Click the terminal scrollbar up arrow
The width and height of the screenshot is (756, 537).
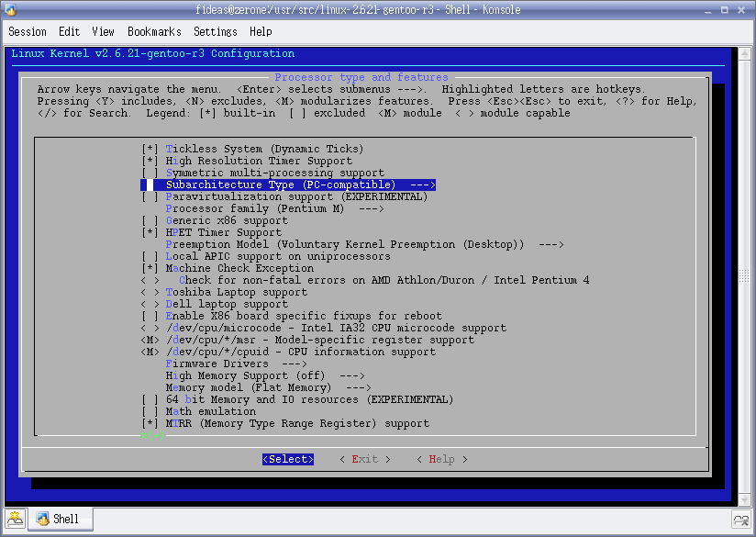[x=744, y=52]
